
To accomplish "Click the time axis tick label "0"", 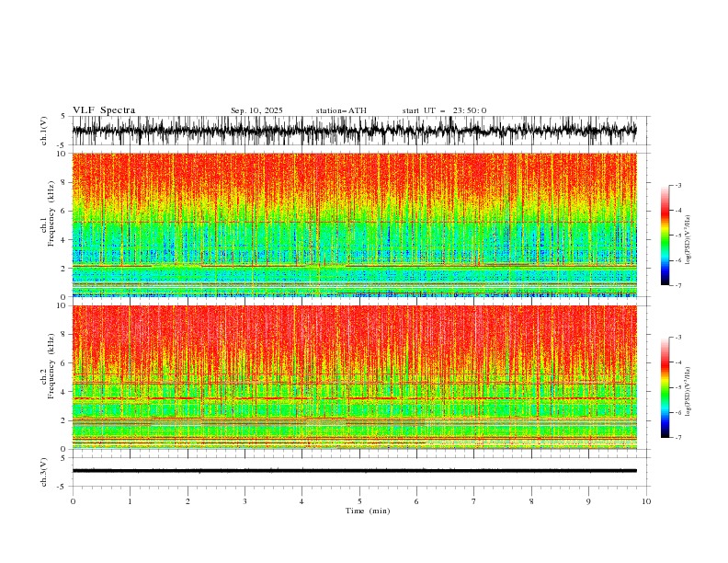I will tap(73, 501).
